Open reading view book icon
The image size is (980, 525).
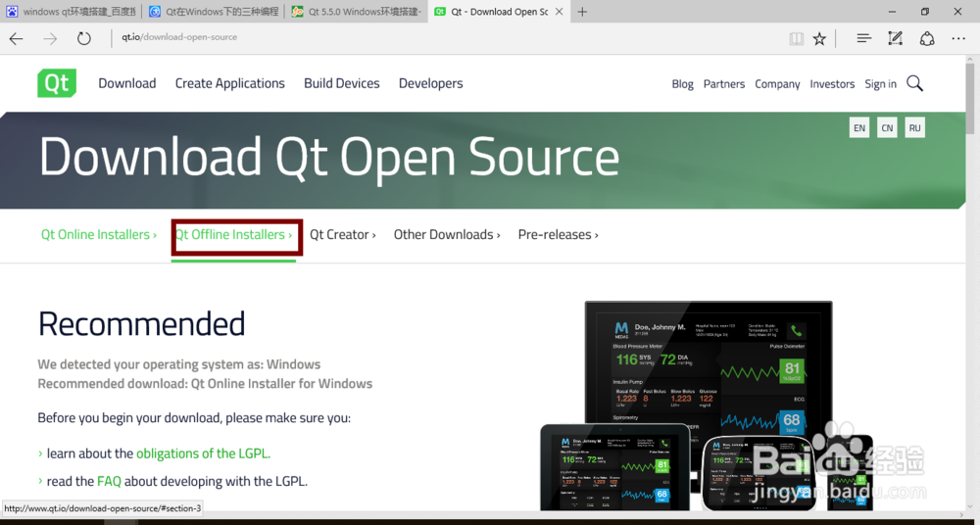796,39
